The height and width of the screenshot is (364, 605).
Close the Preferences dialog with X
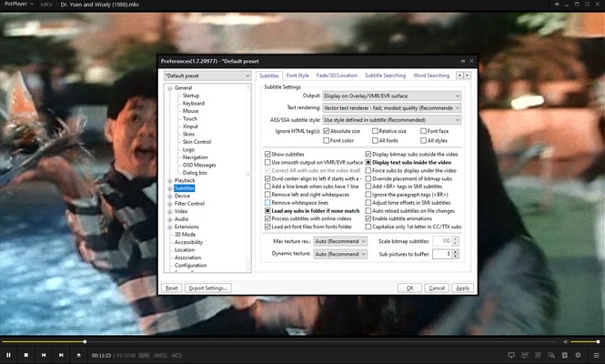(x=471, y=61)
